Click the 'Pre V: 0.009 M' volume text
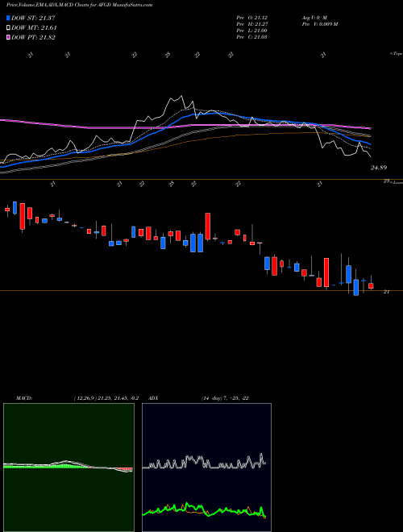Viewport: 403px width, 532px height. 319,24
